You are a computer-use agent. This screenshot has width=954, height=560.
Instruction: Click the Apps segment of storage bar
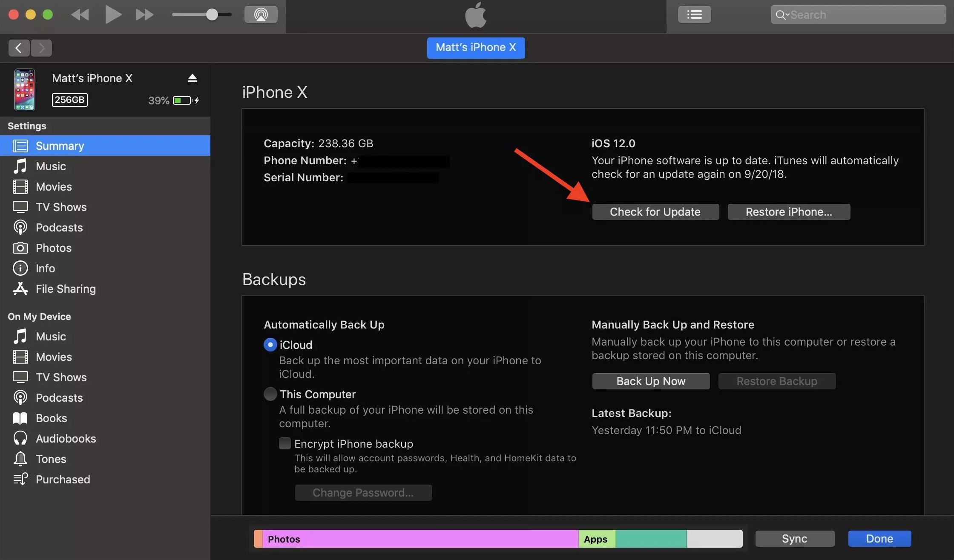[597, 539]
